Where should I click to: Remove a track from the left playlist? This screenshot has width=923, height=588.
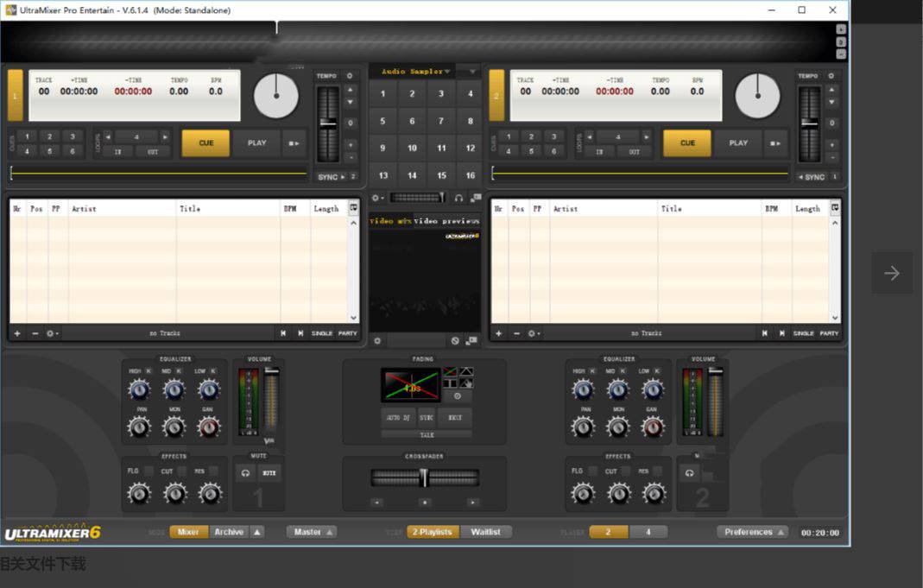(x=35, y=334)
